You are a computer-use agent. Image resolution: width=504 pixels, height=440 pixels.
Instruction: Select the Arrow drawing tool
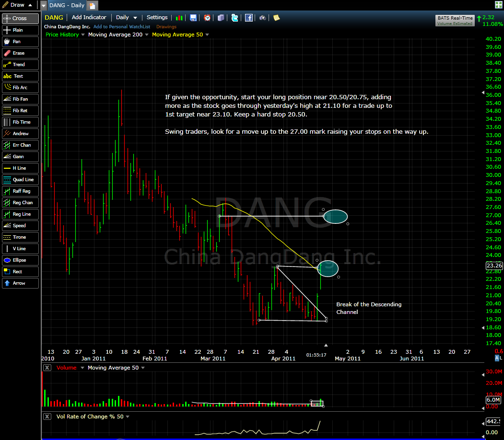tap(20, 283)
